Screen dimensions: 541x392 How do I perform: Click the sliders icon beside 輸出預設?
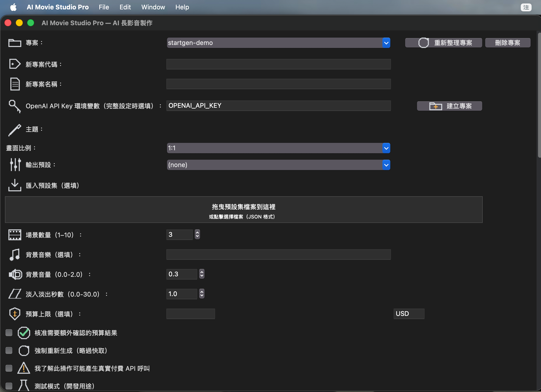pos(15,165)
